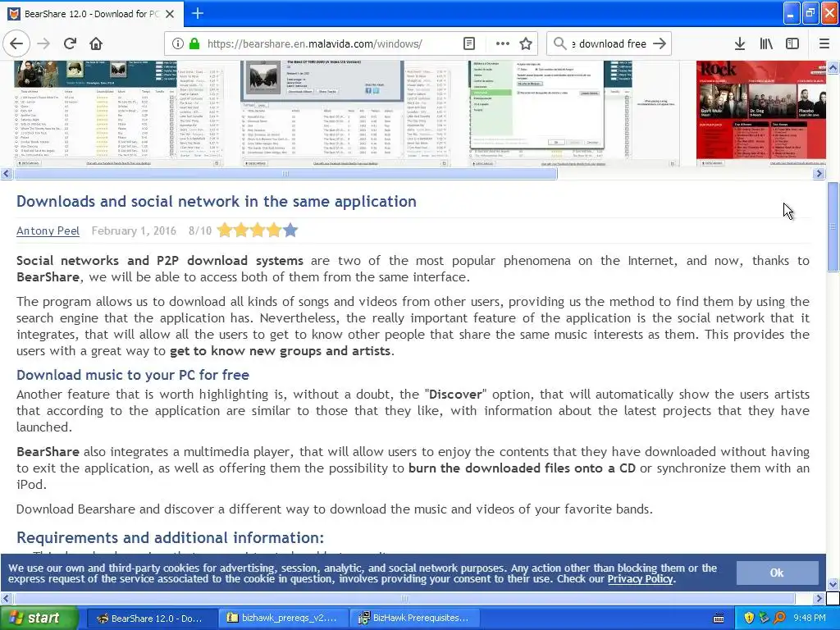Click Requirements and additional information heading
This screenshot has width=840, height=630.
point(171,537)
